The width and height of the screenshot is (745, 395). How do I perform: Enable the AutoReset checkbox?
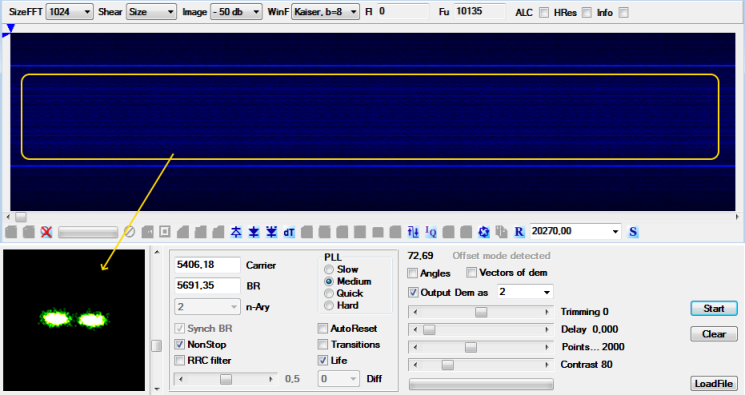pyautogui.click(x=323, y=328)
